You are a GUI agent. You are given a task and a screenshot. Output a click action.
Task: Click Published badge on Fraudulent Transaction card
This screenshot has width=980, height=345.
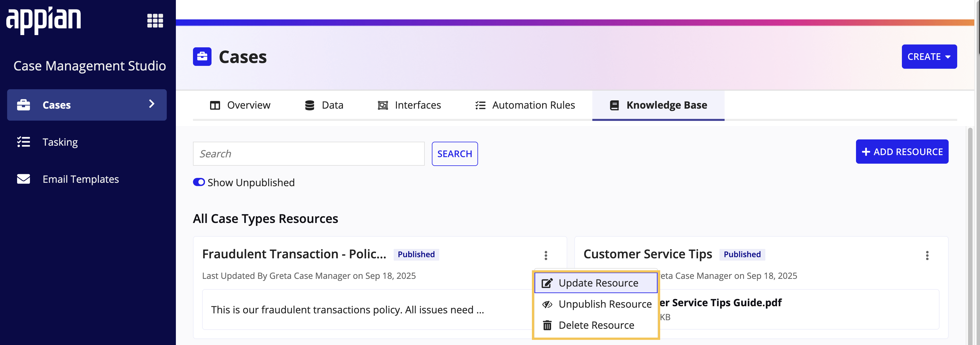click(416, 254)
